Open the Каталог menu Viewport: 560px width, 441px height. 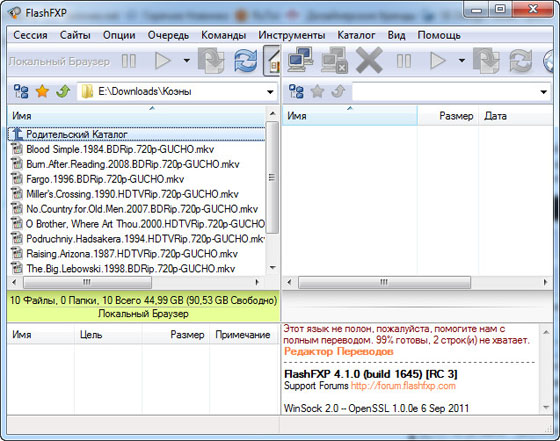356,35
